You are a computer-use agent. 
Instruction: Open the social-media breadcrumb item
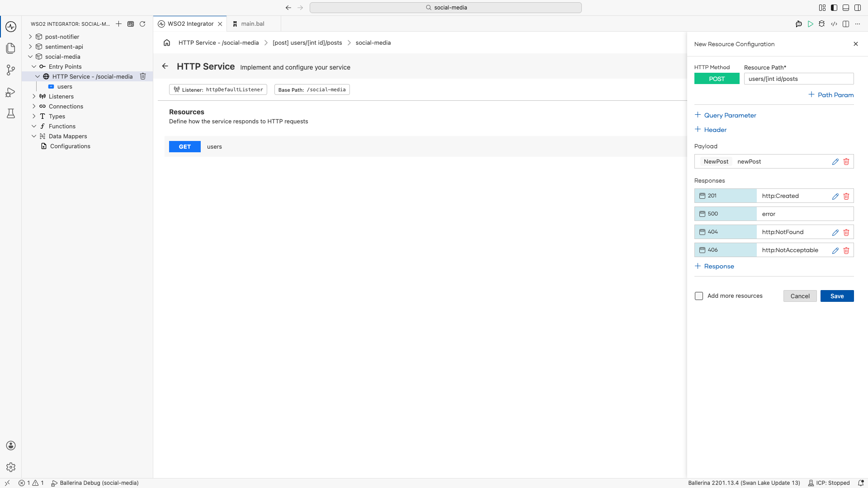(x=373, y=42)
